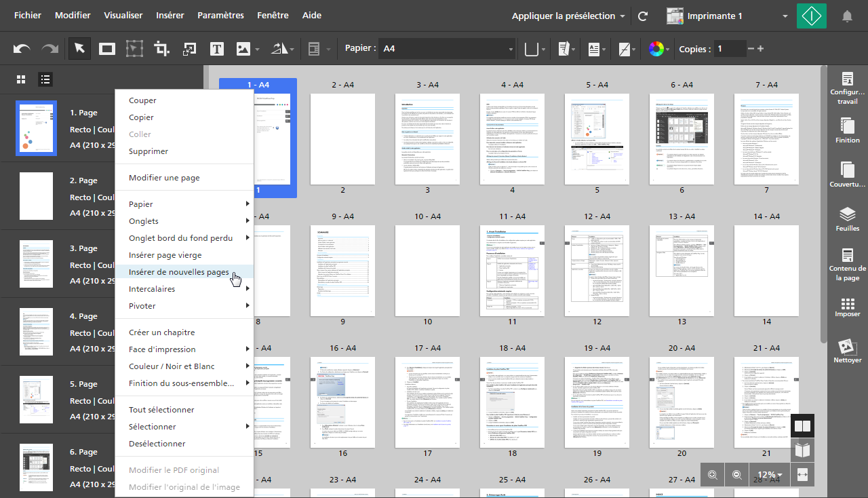
Task: Click the diagonal slash page icon
Action: [624, 49]
